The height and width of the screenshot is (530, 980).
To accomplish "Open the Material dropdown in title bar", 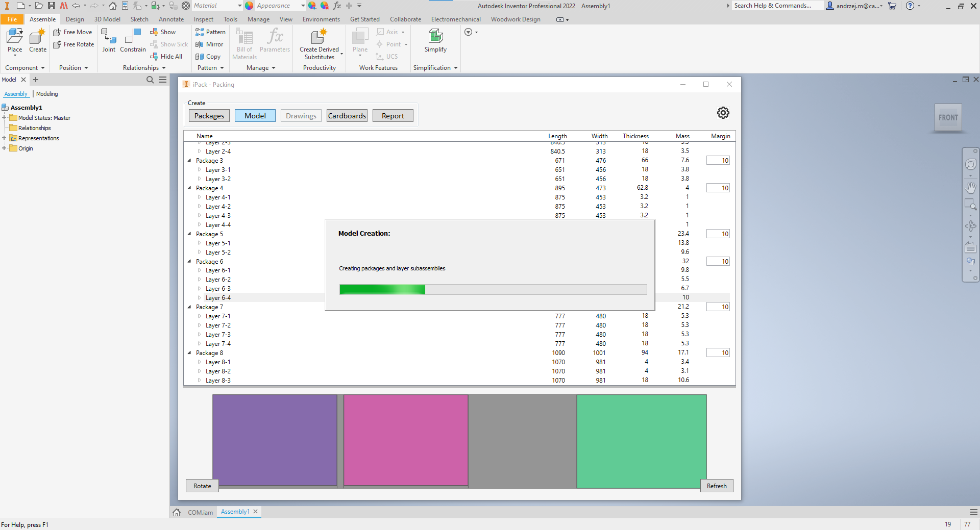I will pos(239,6).
